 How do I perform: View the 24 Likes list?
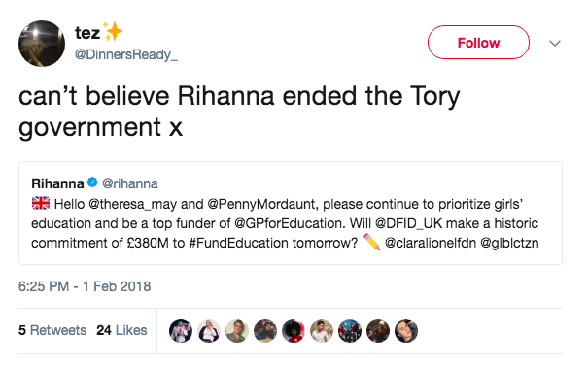tap(121, 330)
